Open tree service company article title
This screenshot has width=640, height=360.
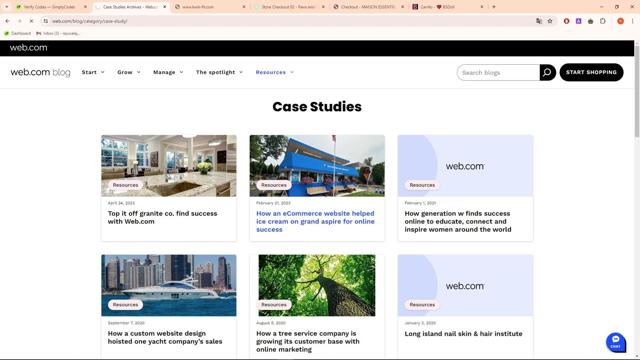click(308, 341)
